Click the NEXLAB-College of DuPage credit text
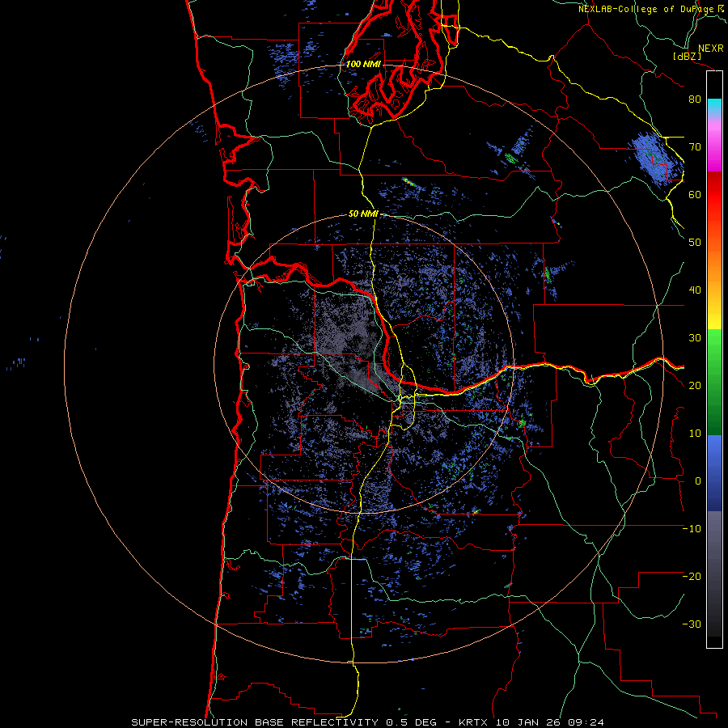Screen dimensions: 728x728 tap(645, 9)
